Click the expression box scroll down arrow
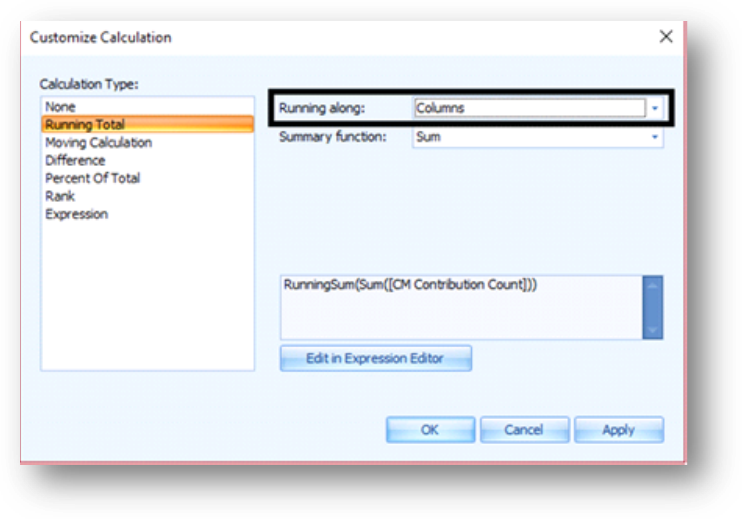 click(653, 330)
